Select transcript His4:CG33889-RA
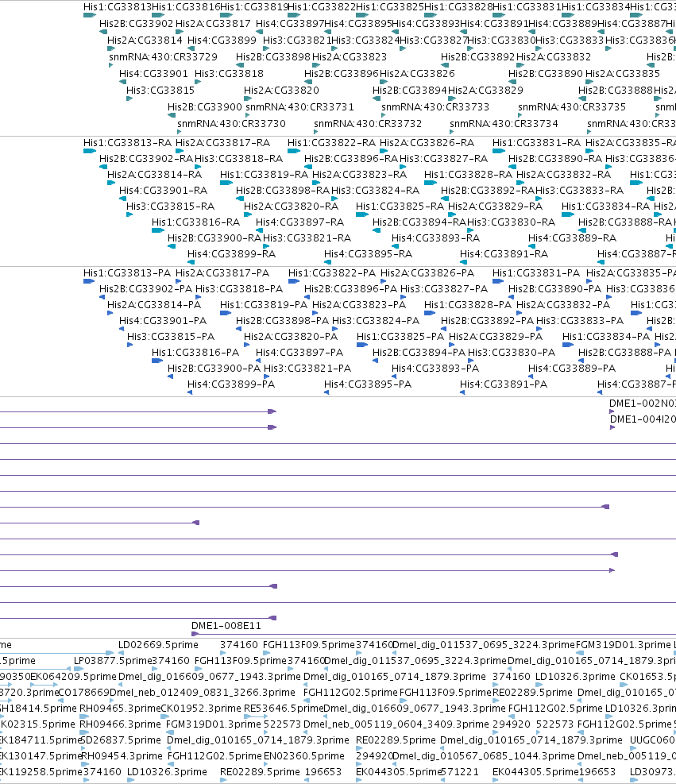Screen dimensions: 676x784 tap(573, 238)
